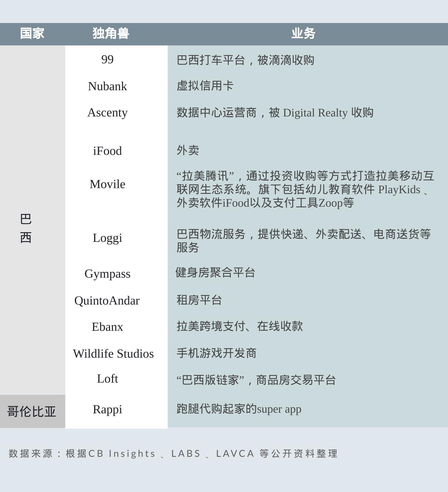Image resolution: width=448 pixels, height=492 pixels.
Task: Select the 99 unicorn entry
Action: click(108, 59)
